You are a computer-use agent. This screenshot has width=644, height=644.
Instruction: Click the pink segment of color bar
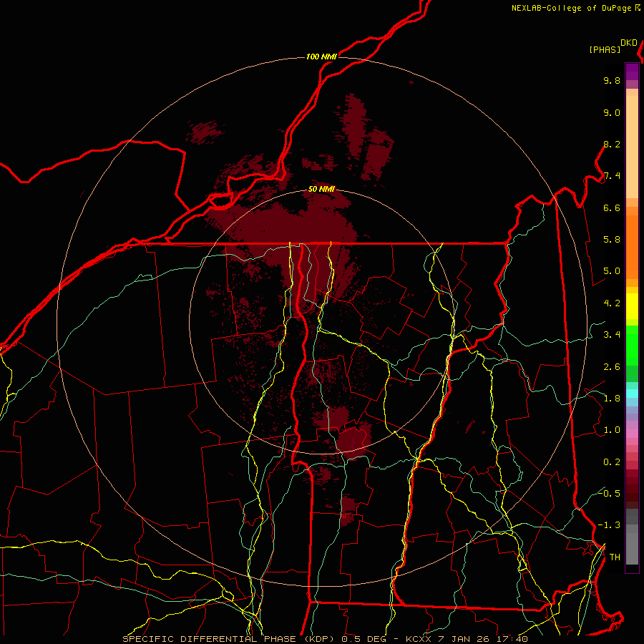click(x=632, y=434)
